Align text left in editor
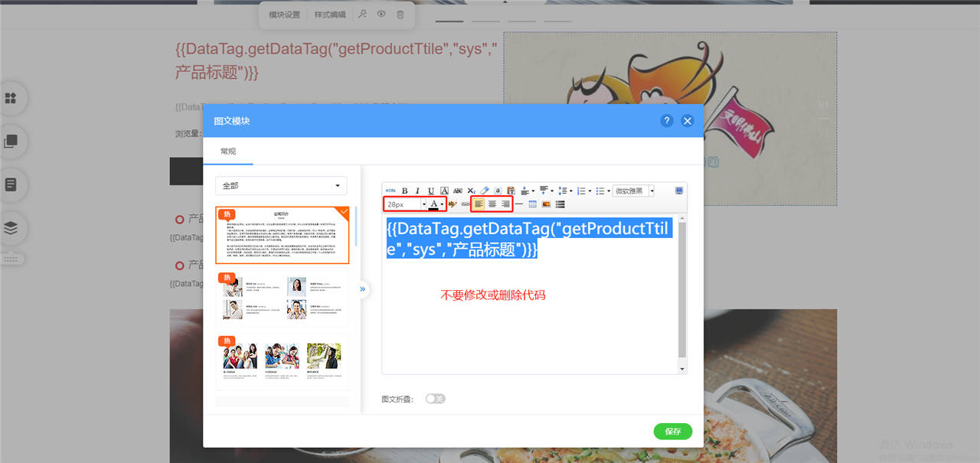 [x=479, y=204]
